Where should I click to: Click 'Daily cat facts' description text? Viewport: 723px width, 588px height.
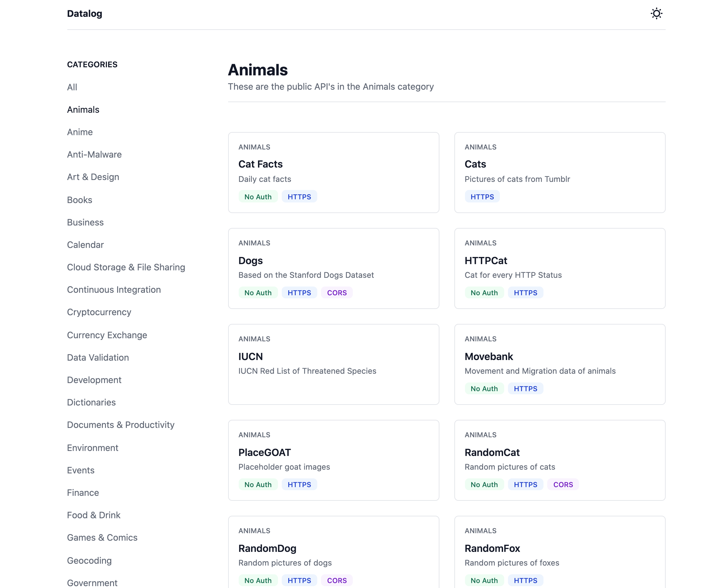[264, 179]
